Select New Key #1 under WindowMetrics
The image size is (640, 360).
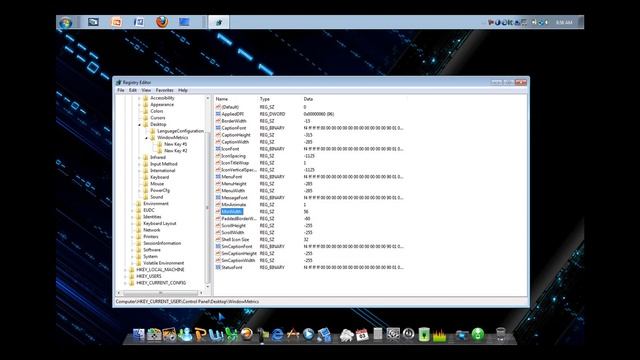pyautogui.click(x=176, y=144)
